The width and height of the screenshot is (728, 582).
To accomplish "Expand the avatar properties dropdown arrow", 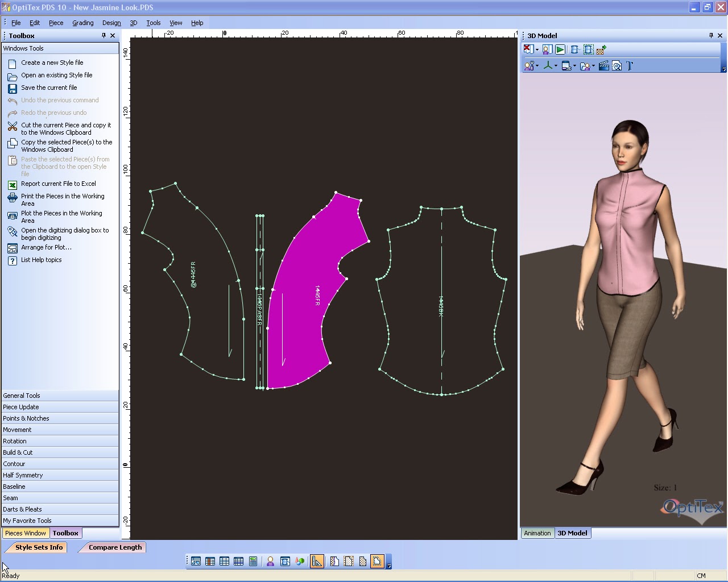I will [538, 65].
